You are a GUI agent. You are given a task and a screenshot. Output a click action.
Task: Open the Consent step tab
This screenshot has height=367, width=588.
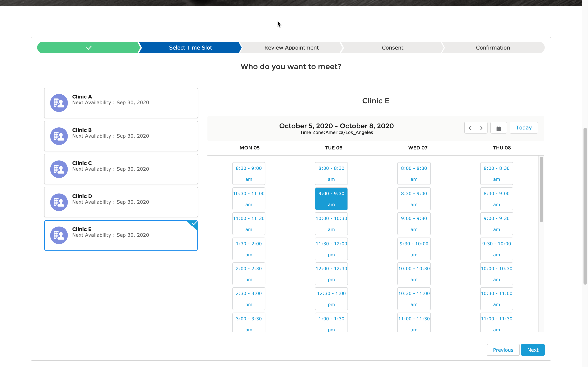[x=392, y=48]
